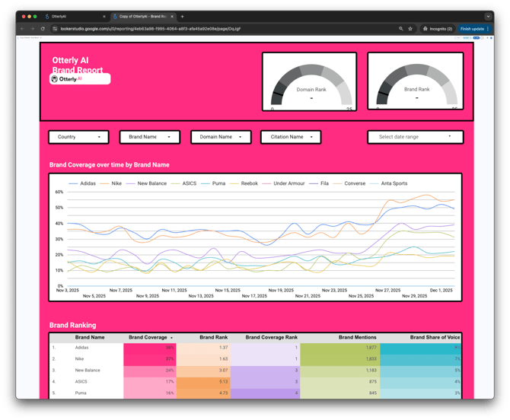The image size is (510, 420).
Task: Toggle Converse series in chart legend
Action: click(x=349, y=183)
